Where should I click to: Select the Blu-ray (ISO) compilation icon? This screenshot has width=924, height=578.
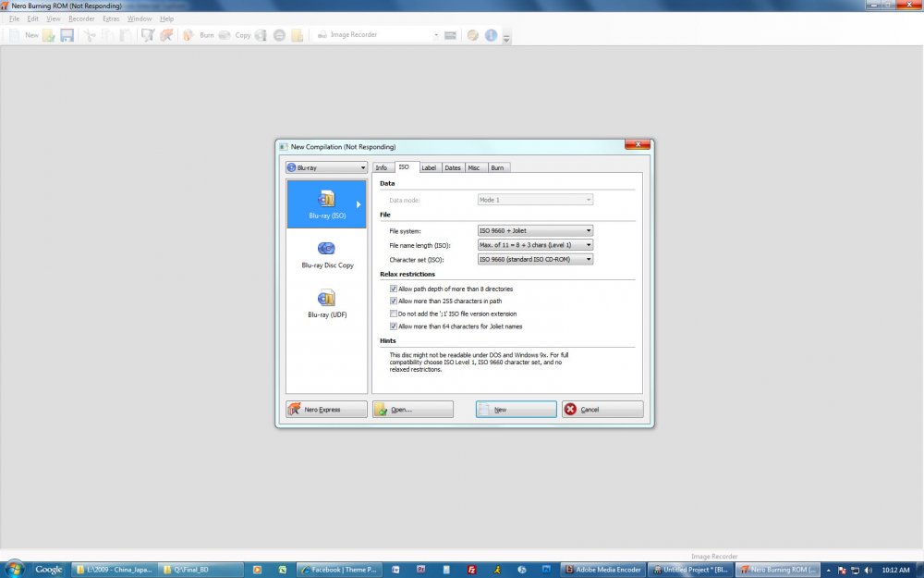[x=326, y=203]
